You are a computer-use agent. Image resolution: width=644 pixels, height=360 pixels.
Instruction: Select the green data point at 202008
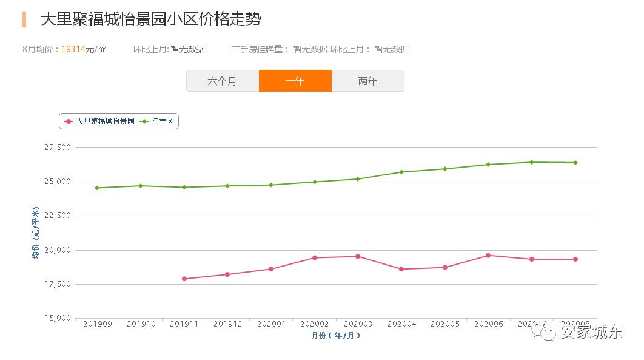pyautogui.click(x=574, y=162)
